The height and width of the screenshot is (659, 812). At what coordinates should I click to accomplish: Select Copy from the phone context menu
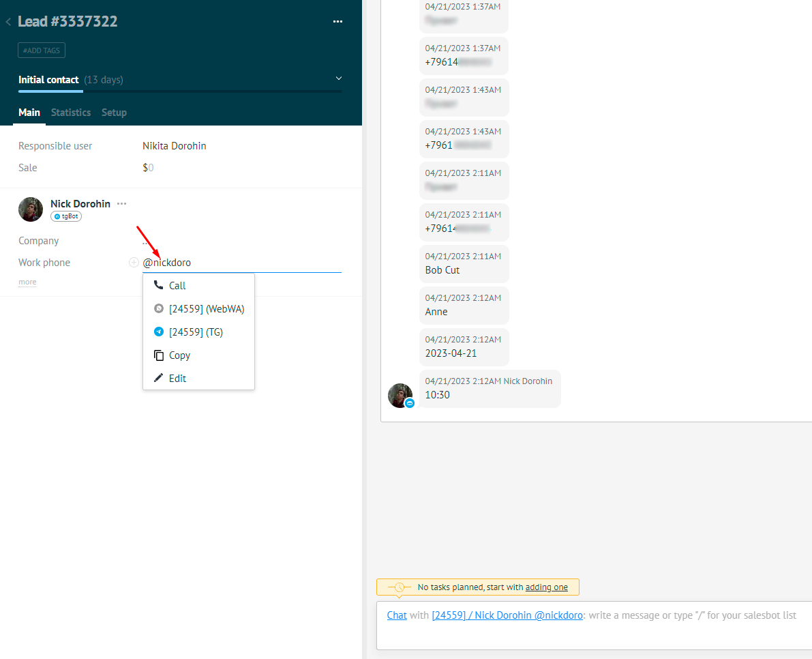pyautogui.click(x=179, y=355)
